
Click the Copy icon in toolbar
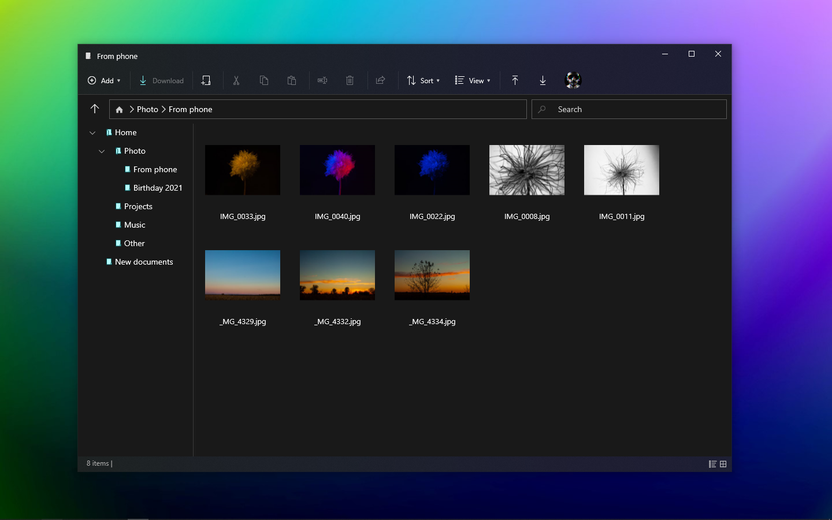(264, 81)
